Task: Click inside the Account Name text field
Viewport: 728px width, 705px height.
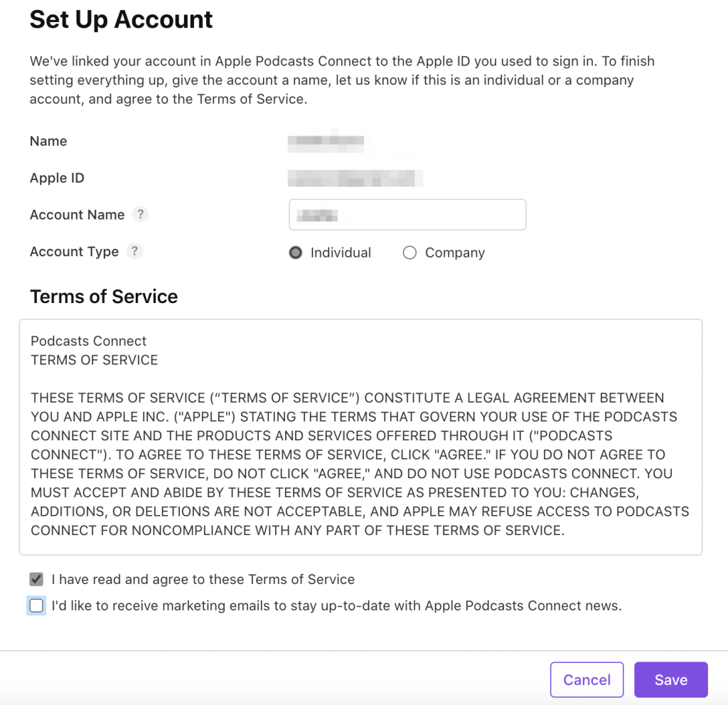Action: [407, 214]
